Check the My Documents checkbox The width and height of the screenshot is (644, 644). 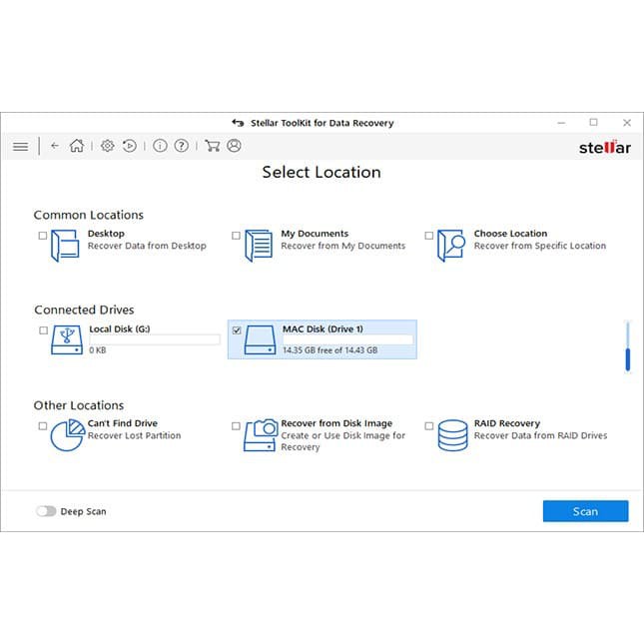236,236
